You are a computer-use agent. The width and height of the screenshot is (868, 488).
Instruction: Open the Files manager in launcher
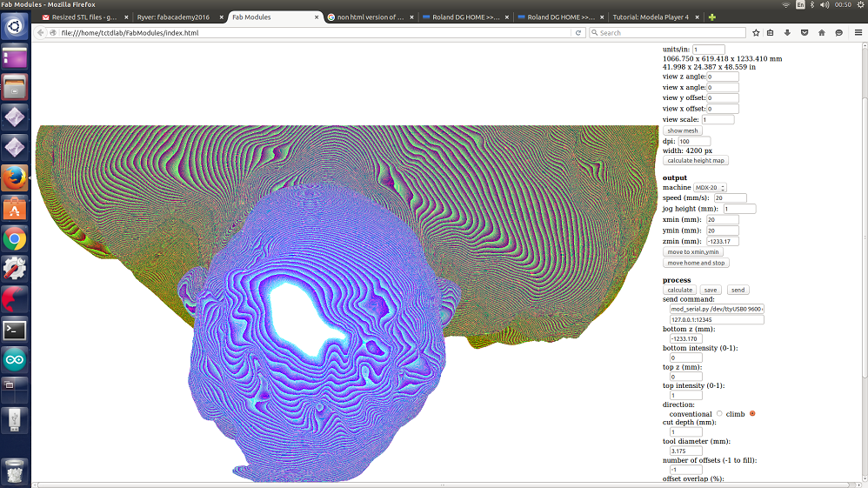click(15, 87)
